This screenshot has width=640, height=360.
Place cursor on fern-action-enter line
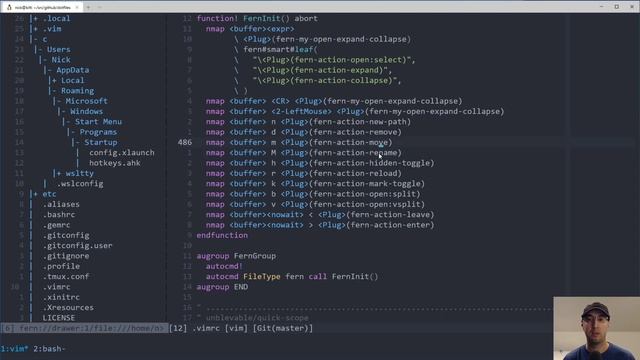pyautogui.click(x=320, y=225)
